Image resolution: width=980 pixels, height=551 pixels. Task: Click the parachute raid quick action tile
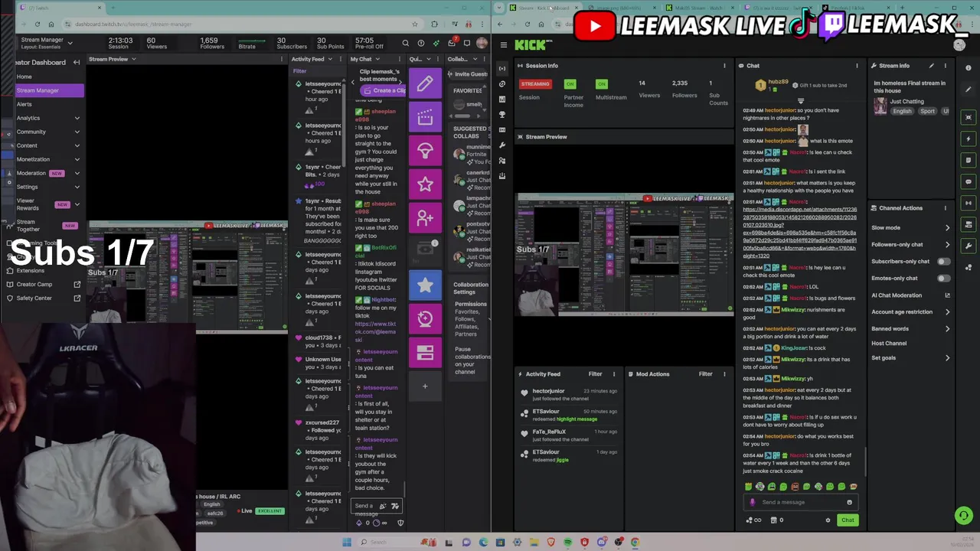pos(425,151)
